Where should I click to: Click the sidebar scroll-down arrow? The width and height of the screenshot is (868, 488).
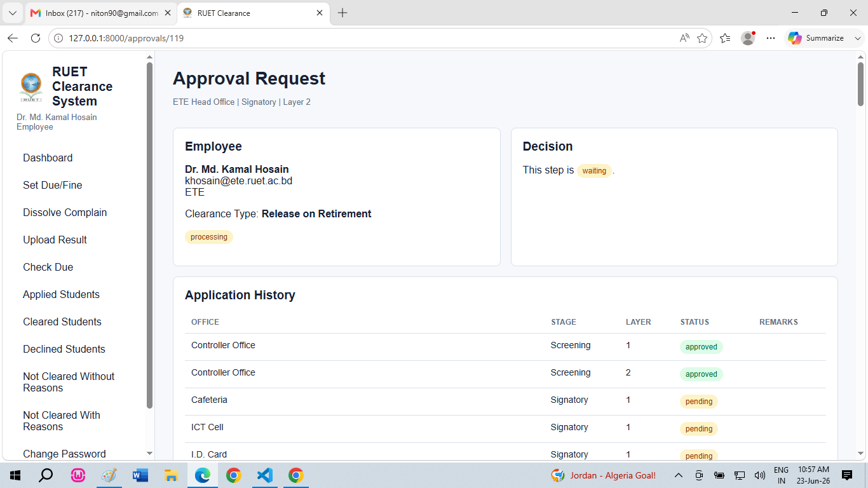pos(150,454)
